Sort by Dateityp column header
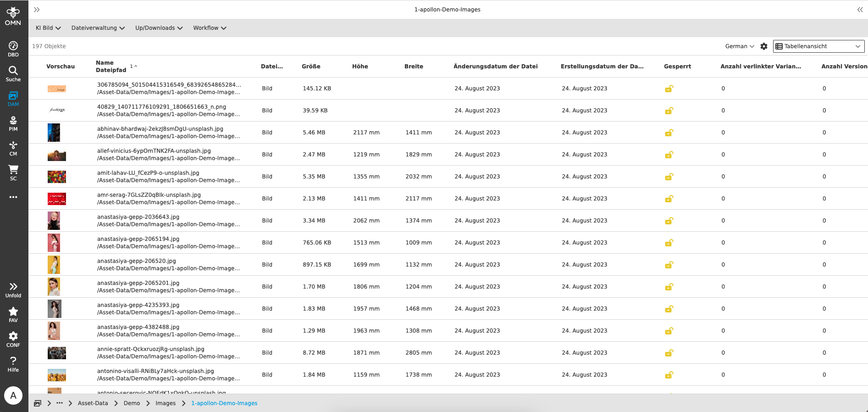Screen dimensions: 868x412 pyautogui.click(x=272, y=67)
